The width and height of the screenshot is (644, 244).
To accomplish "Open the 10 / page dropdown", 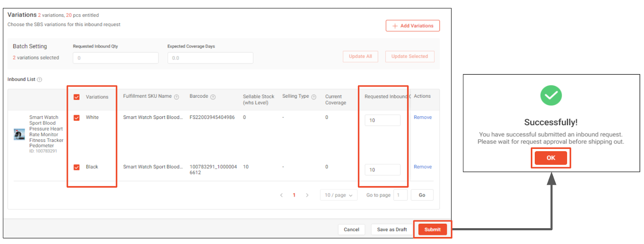I will pyautogui.click(x=339, y=195).
